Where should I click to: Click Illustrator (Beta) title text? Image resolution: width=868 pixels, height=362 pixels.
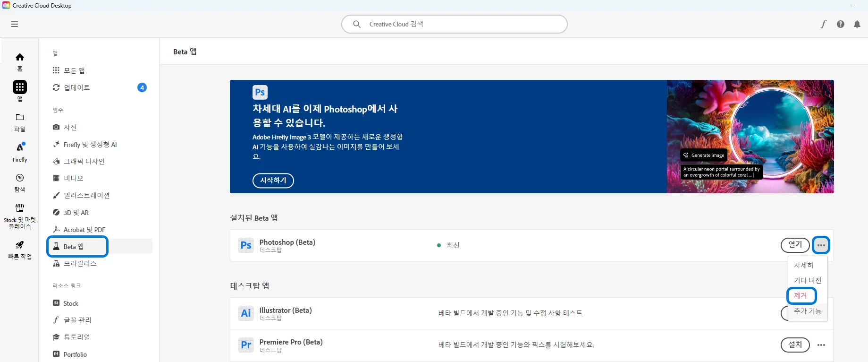pos(286,310)
